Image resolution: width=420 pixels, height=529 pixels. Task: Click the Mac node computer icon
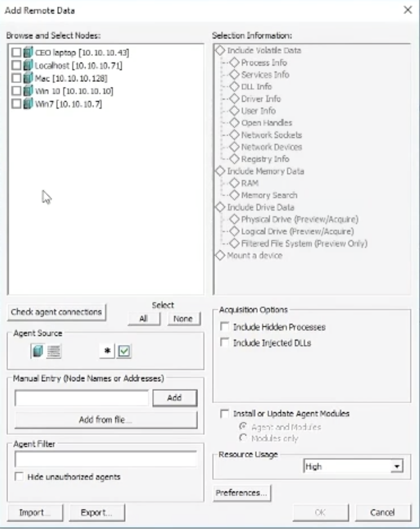(x=28, y=78)
